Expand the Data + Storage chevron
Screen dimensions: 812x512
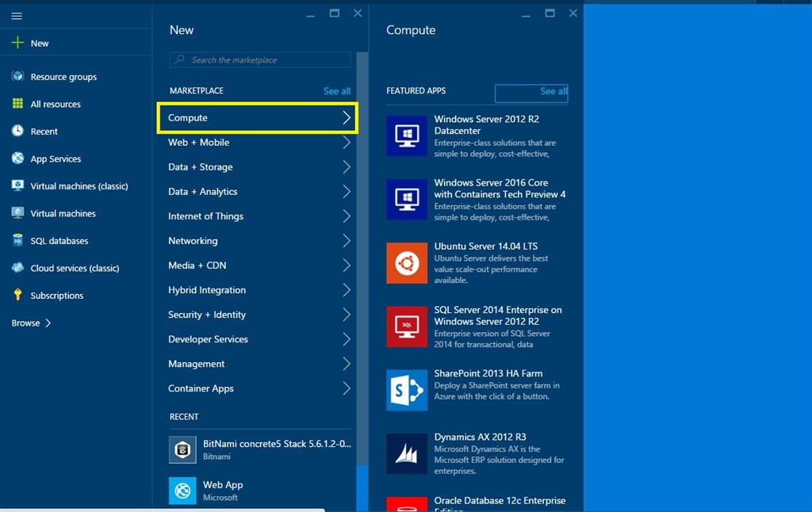[347, 167]
